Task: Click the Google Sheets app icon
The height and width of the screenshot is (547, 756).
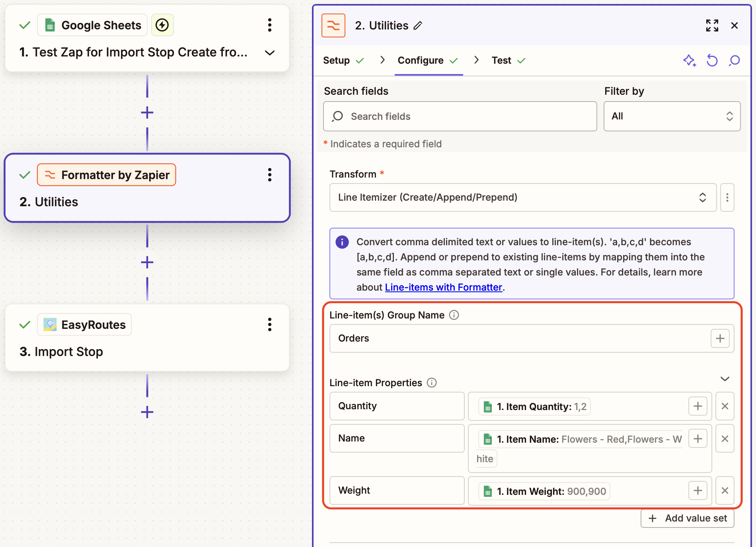Action: [50, 25]
